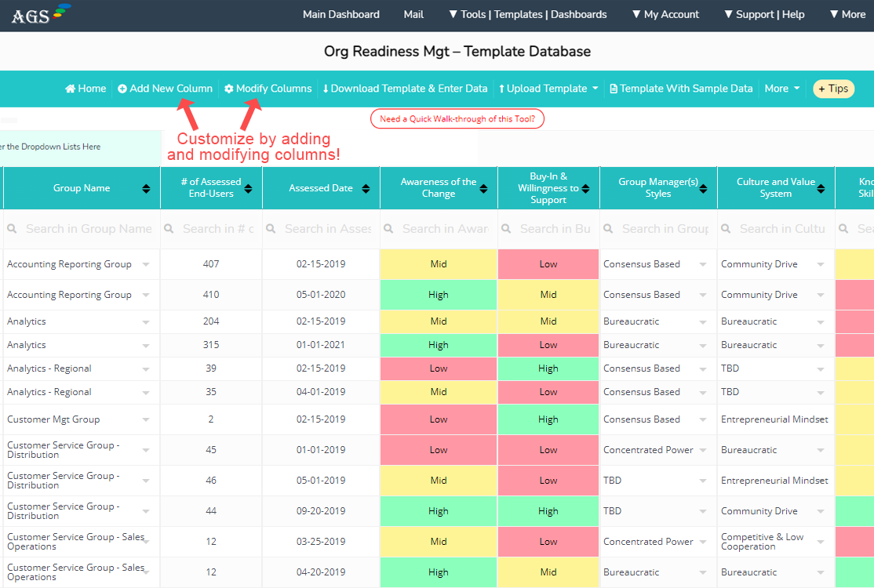Open group dropdown for Customer Mgt Group row

pyautogui.click(x=145, y=420)
